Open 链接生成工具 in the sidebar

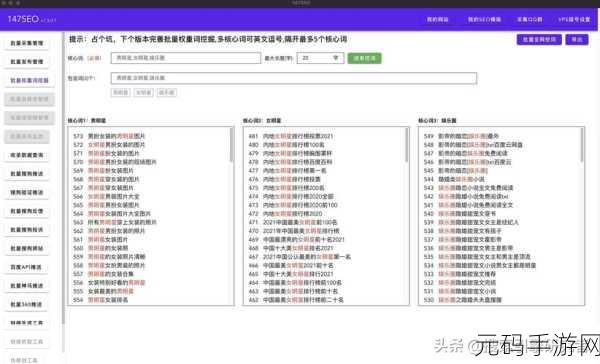27,323
